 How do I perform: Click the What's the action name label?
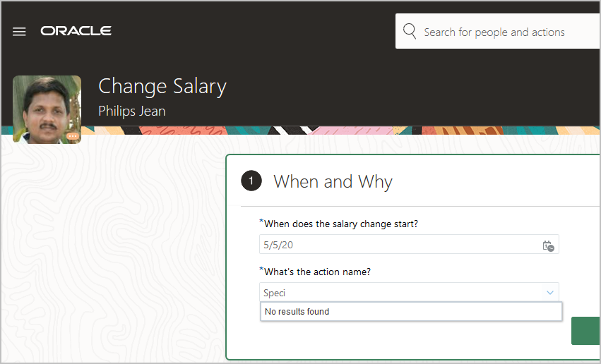coord(317,272)
